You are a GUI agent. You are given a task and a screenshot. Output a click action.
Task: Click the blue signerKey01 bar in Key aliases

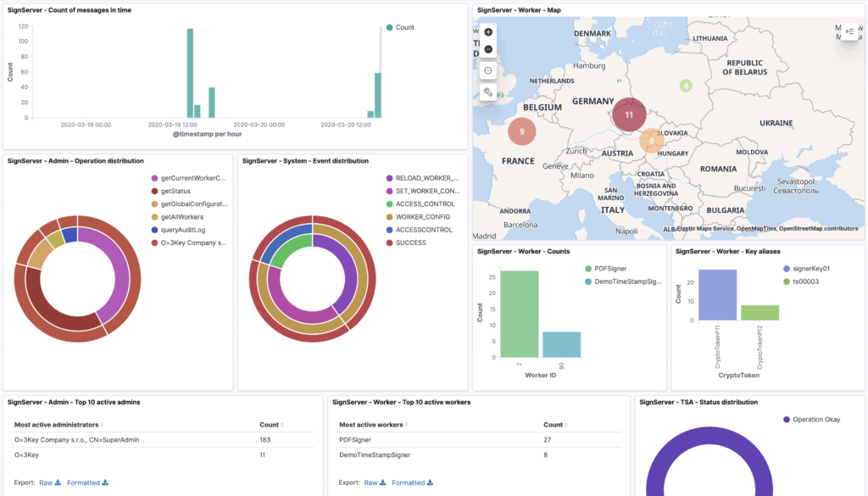click(717, 295)
